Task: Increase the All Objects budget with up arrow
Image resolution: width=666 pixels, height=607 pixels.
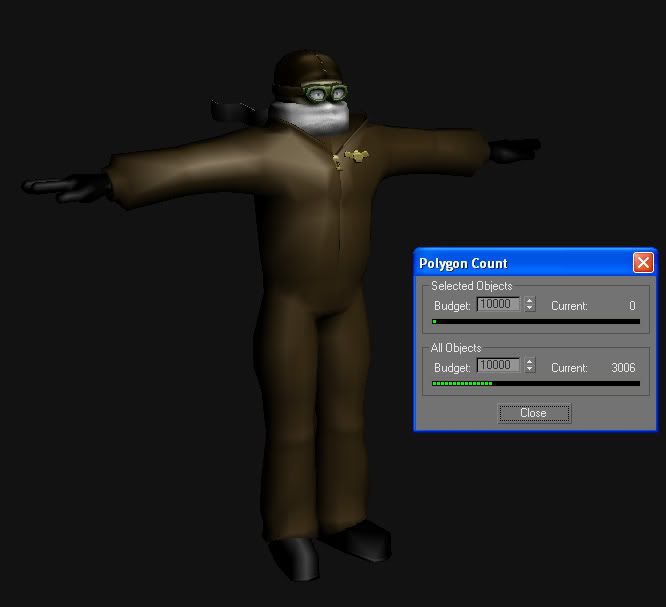Action: point(529,361)
